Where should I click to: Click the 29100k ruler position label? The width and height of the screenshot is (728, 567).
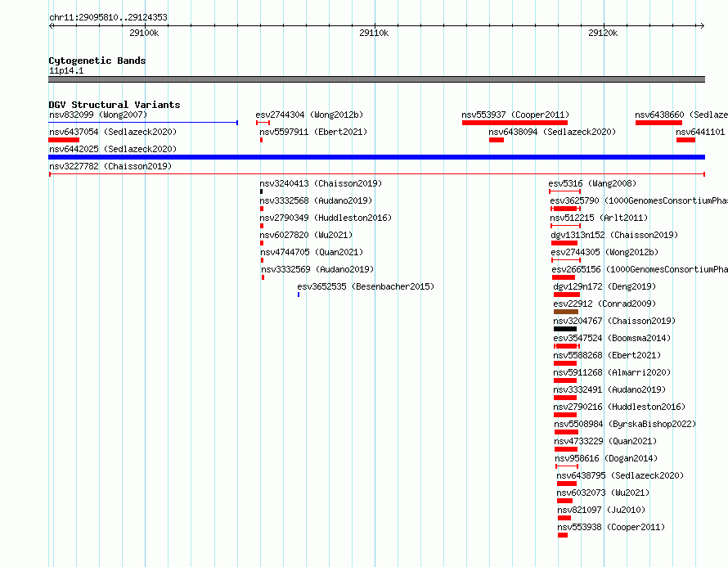point(144,33)
